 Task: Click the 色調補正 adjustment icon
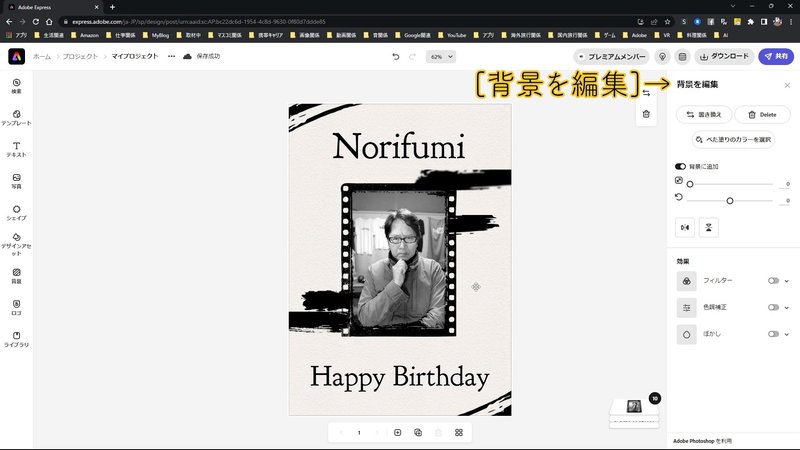pos(686,307)
